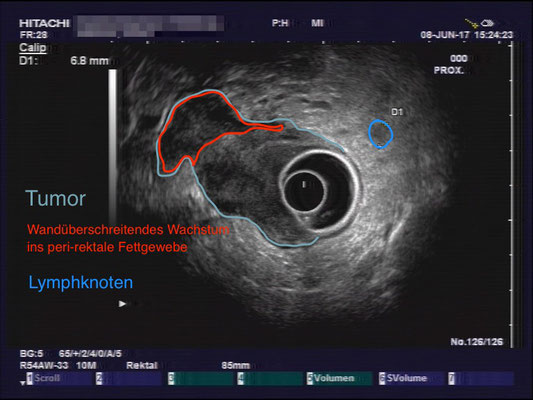
Task: Click the 85mm depth value
Action: pos(235,365)
